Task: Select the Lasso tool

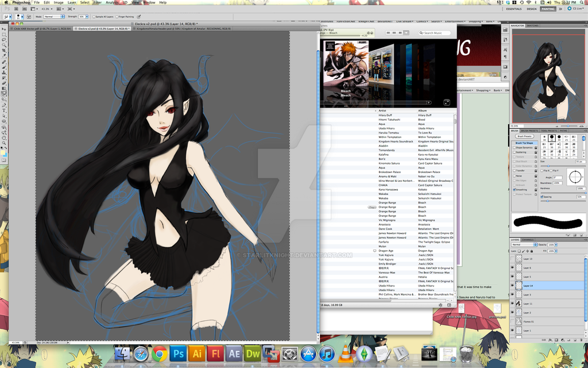Action: click(x=4, y=40)
